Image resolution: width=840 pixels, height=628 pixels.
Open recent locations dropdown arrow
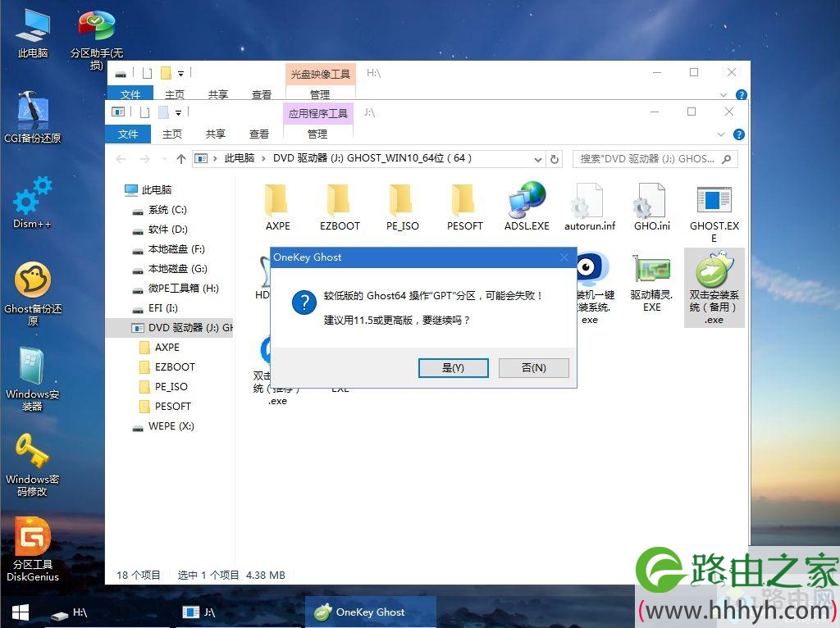pyautogui.click(x=164, y=159)
